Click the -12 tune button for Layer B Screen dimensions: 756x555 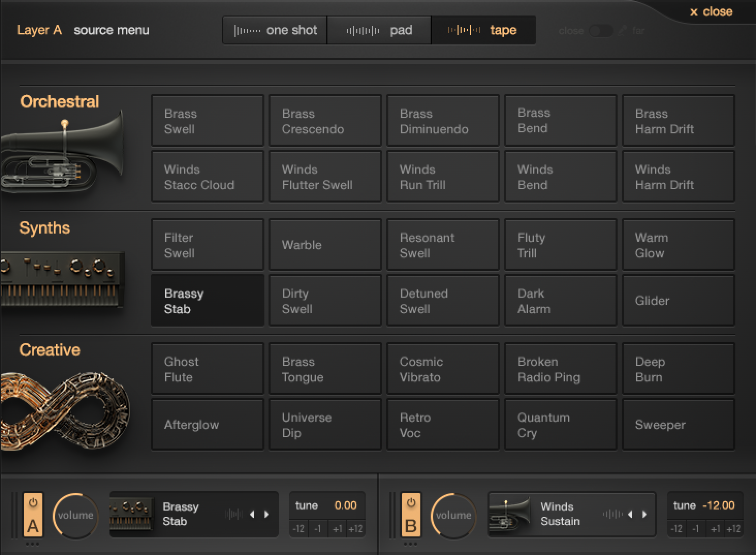(x=676, y=529)
